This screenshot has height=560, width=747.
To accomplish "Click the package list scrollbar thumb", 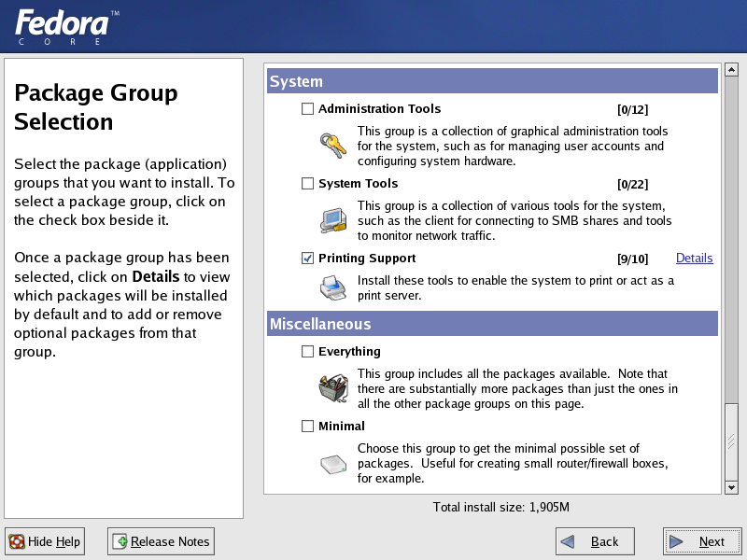I will coord(731,441).
